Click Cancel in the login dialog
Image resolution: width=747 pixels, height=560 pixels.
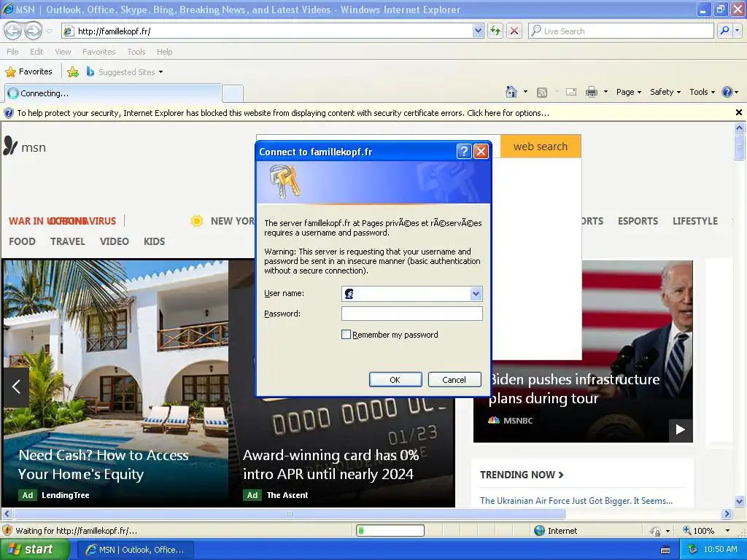454,379
